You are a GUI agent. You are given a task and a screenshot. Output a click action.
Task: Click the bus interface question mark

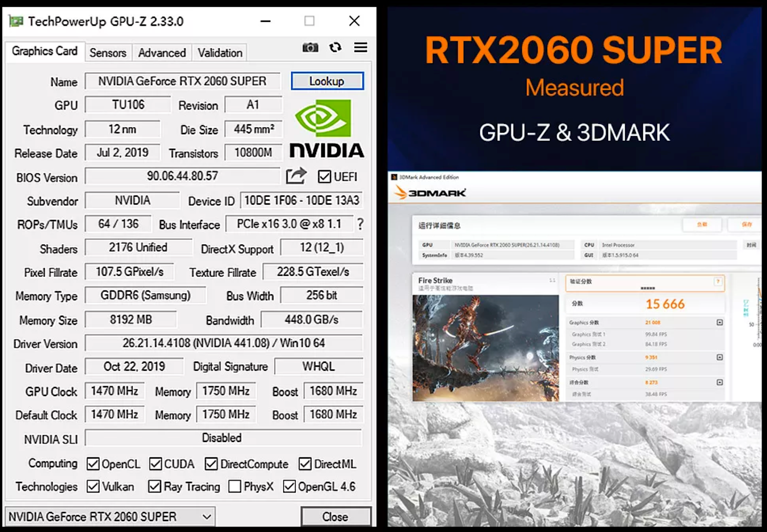point(360,224)
